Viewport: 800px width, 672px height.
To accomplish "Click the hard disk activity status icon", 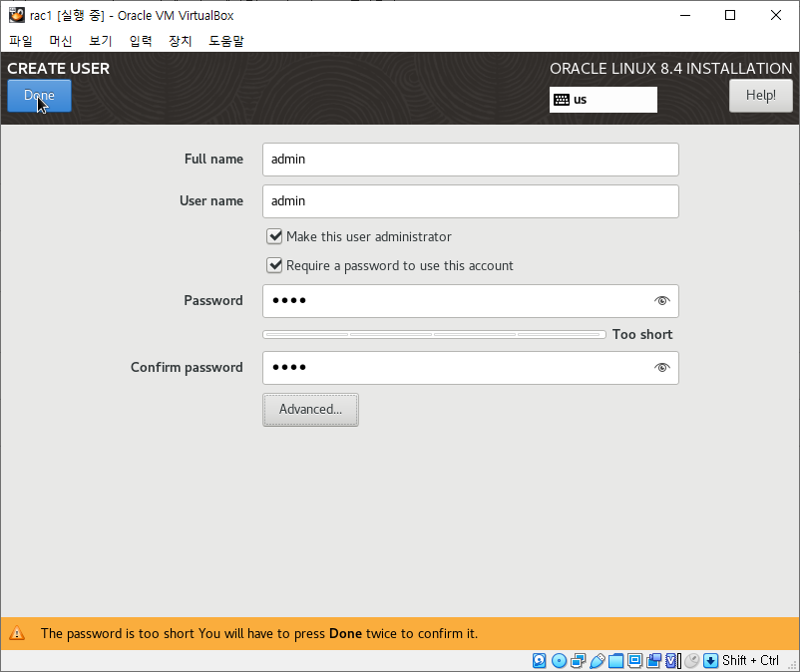I will pyautogui.click(x=540, y=661).
